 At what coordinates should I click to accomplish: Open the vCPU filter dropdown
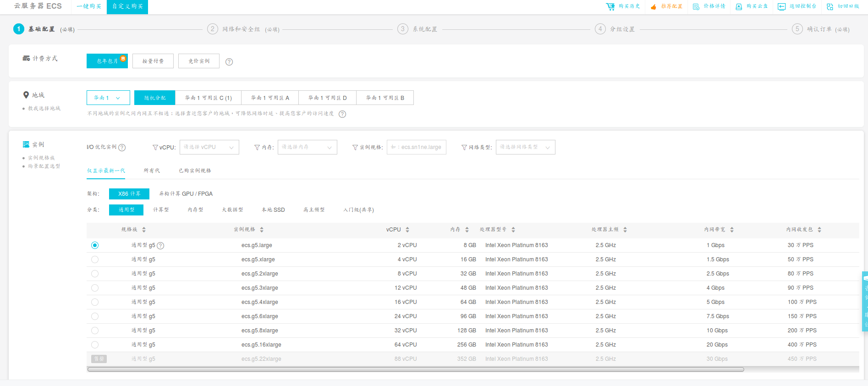[209, 147]
